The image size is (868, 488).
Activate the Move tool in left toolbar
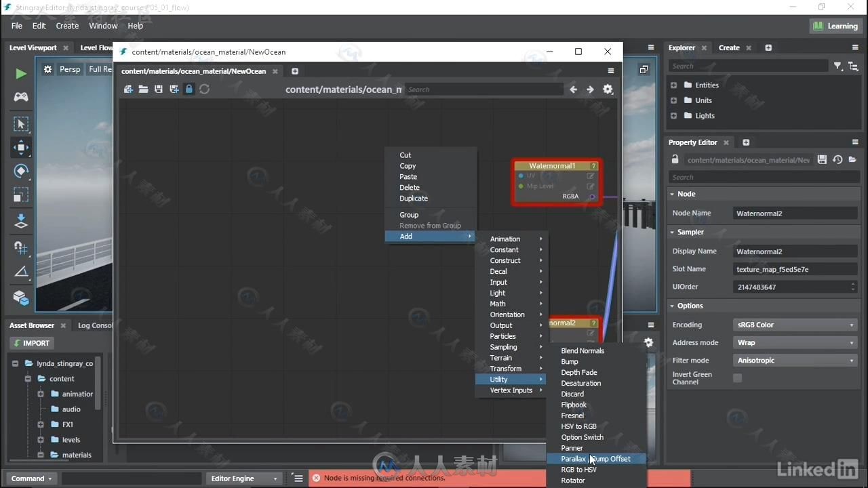(21, 147)
